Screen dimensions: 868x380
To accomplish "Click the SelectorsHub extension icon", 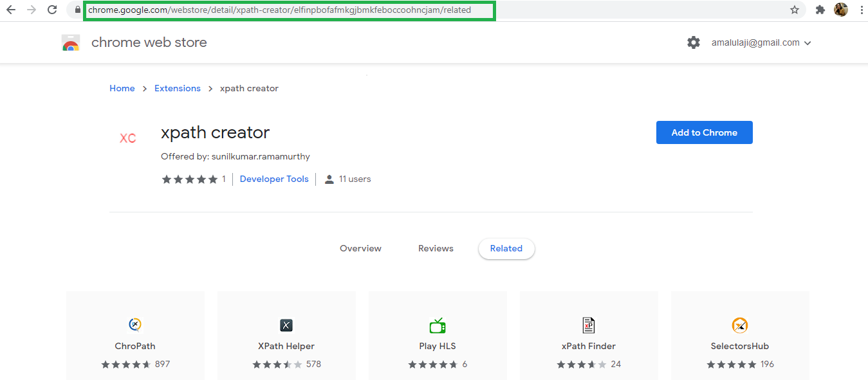I will (x=740, y=325).
